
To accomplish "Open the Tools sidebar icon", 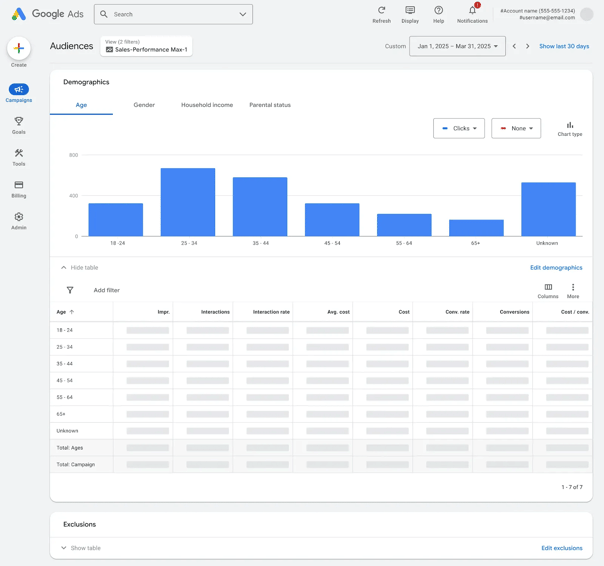I will coord(18,154).
